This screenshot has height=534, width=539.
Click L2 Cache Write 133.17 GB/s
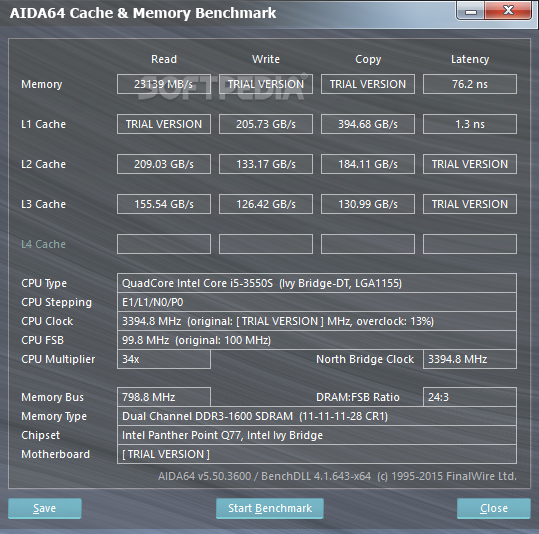point(266,164)
